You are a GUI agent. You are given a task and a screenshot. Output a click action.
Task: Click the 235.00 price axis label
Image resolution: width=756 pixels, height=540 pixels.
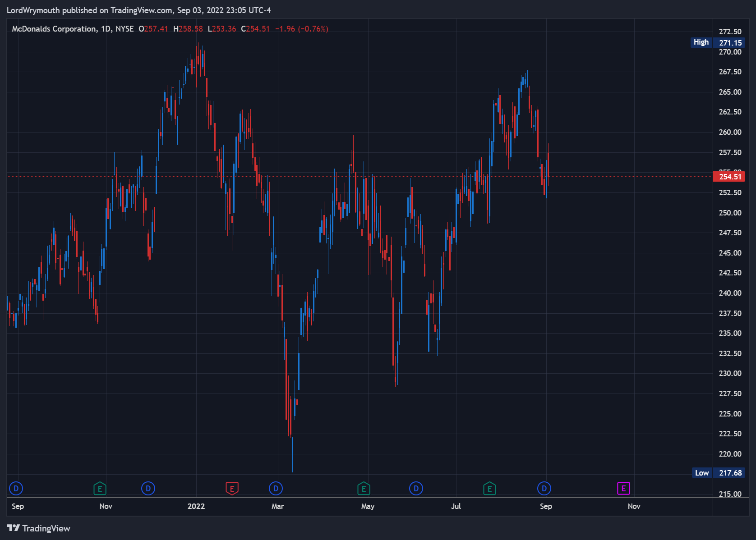pos(730,333)
